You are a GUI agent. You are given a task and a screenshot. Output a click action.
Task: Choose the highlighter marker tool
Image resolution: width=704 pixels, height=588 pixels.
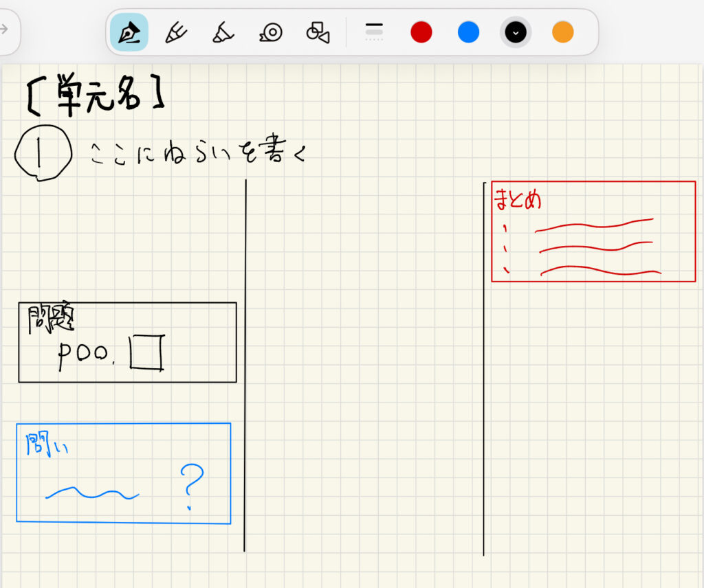click(x=223, y=32)
